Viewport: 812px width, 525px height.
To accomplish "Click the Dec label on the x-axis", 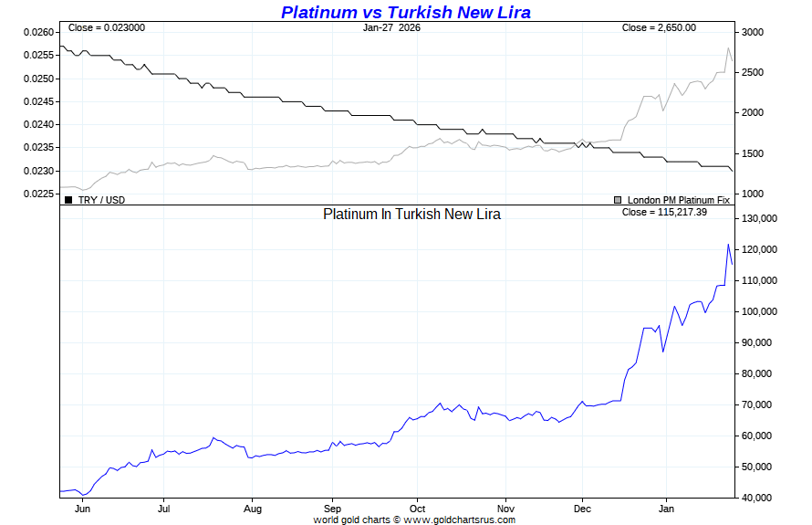I will point(582,509).
